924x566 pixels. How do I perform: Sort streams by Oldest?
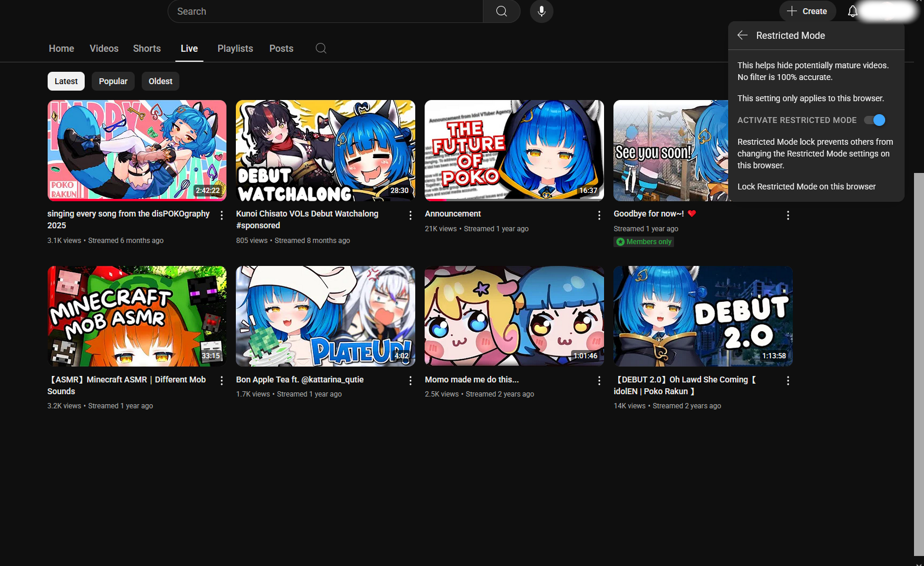point(160,81)
